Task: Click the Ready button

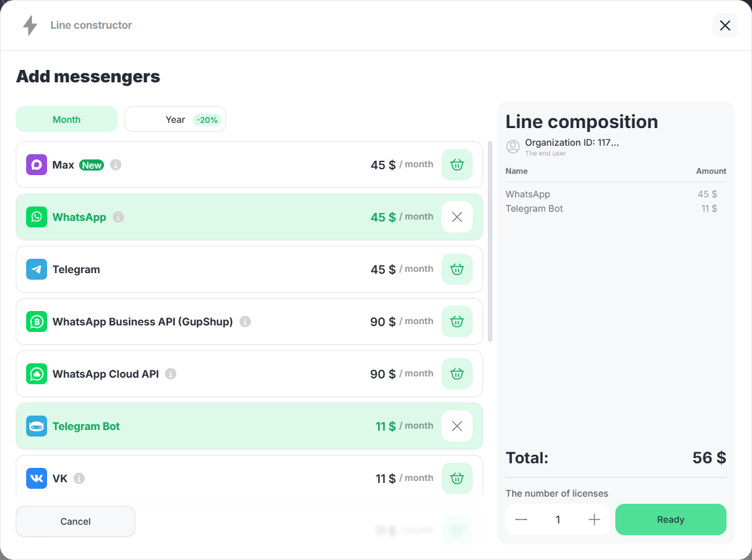Action: point(670,519)
